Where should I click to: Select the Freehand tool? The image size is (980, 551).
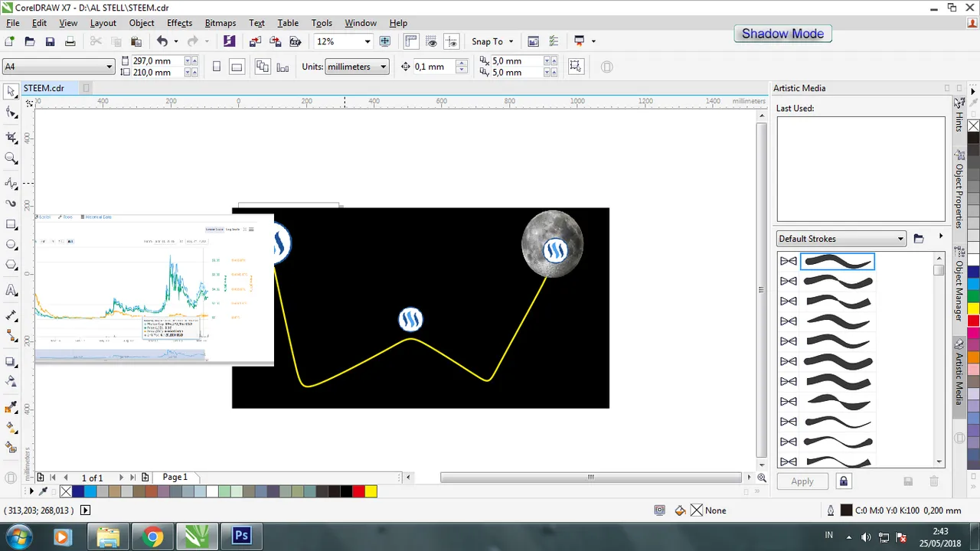click(x=11, y=184)
